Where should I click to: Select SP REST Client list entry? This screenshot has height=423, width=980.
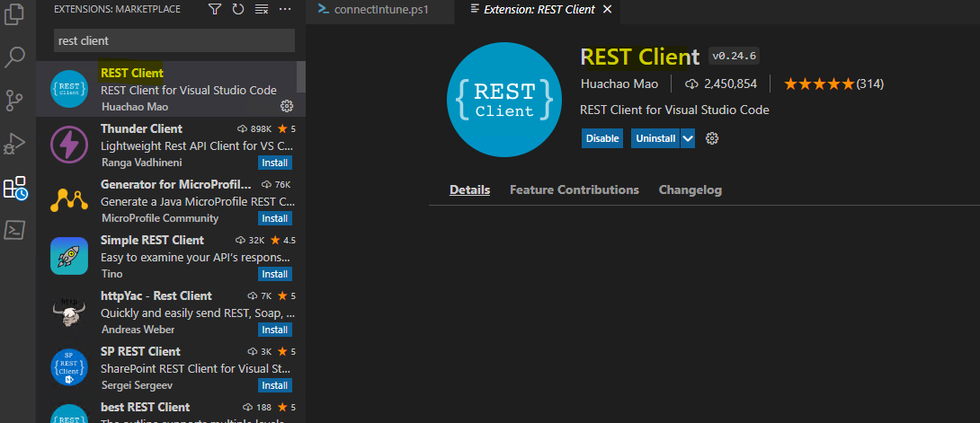[171, 366]
